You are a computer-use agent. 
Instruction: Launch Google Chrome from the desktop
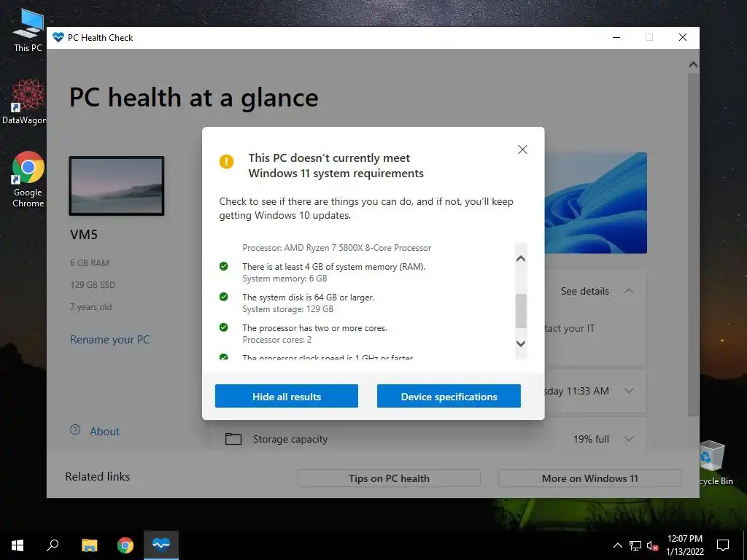28,179
